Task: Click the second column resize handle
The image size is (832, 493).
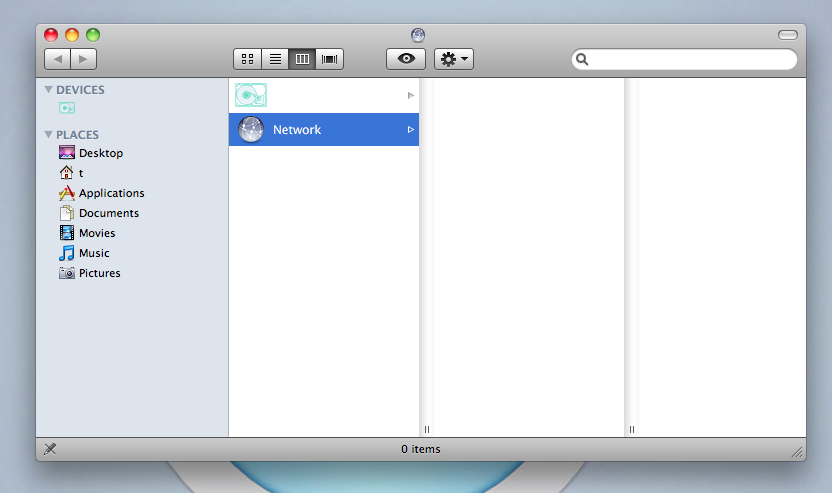Action: [x=631, y=429]
